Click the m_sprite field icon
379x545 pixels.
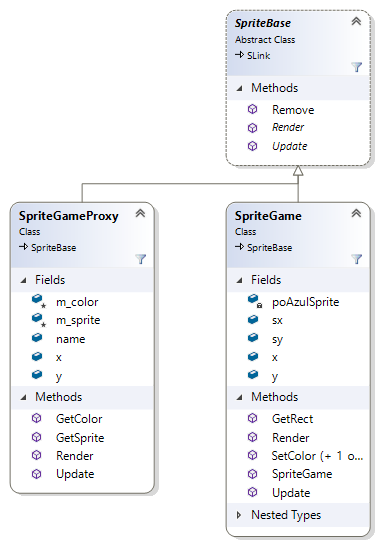click(38, 319)
